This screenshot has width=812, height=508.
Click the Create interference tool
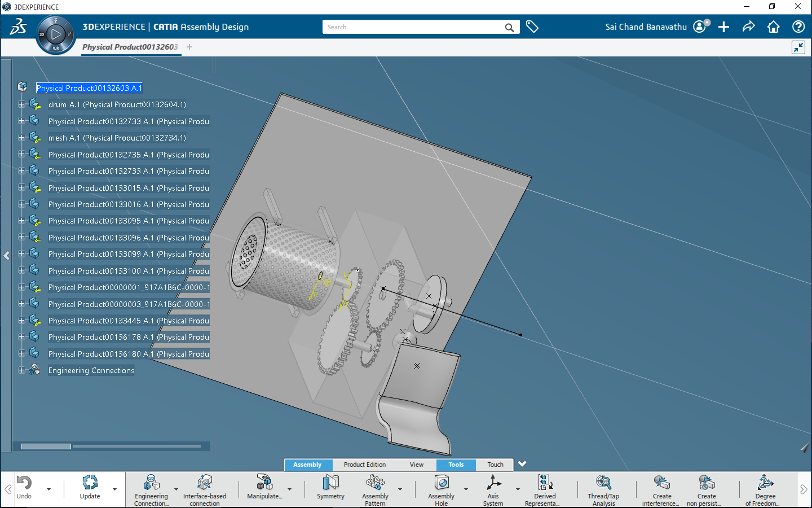(662, 489)
